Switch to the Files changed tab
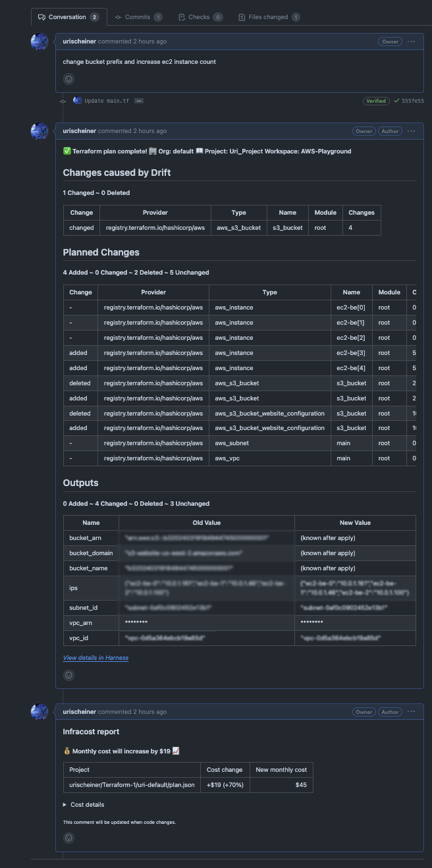This screenshot has height=868, width=432. (269, 16)
